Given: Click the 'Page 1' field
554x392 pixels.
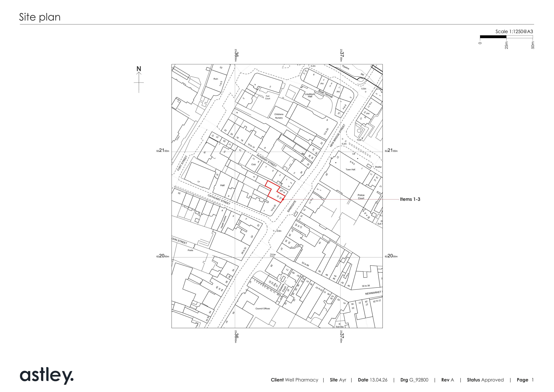Looking at the screenshot, I should [x=525, y=380].
